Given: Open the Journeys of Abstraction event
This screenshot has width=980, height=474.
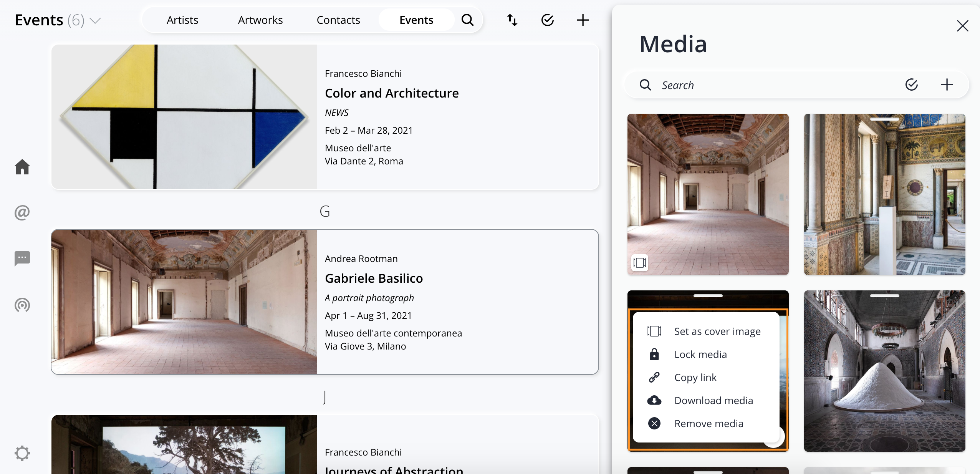Looking at the screenshot, I should coord(394,469).
